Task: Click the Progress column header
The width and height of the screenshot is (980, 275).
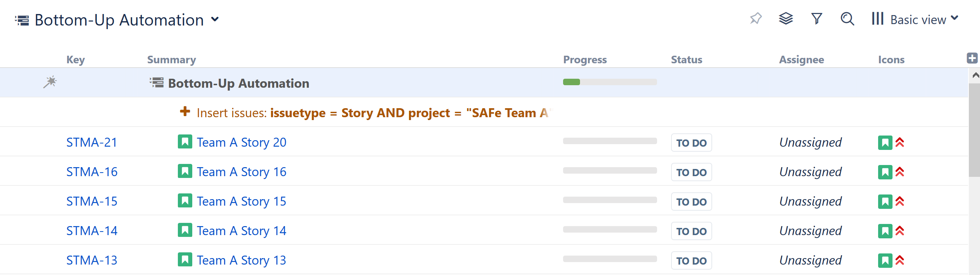Action: (585, 60)
